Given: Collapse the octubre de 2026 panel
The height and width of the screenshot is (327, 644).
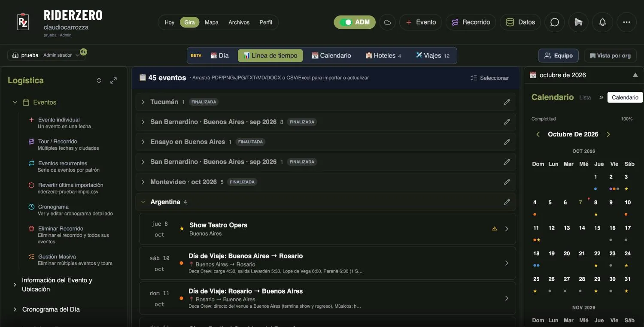Looking at the screenshot, I should tap(635, 75).
